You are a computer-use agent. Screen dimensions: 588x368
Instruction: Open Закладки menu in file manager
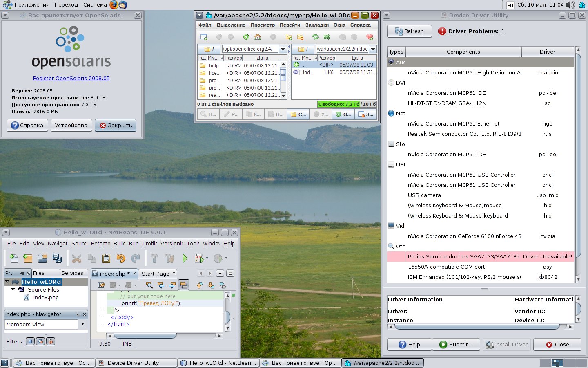[x=317, y=25]
